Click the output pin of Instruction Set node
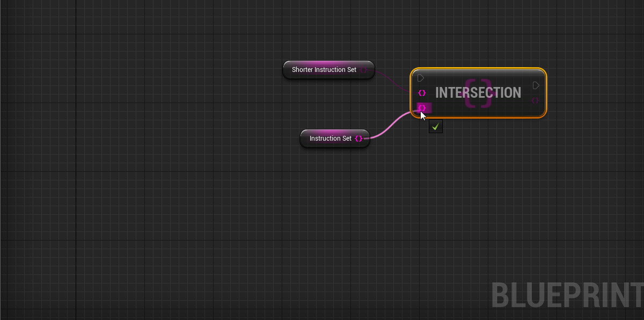This screenshot has width=644, height=320. pyautogui.click(x=358, y=139)
